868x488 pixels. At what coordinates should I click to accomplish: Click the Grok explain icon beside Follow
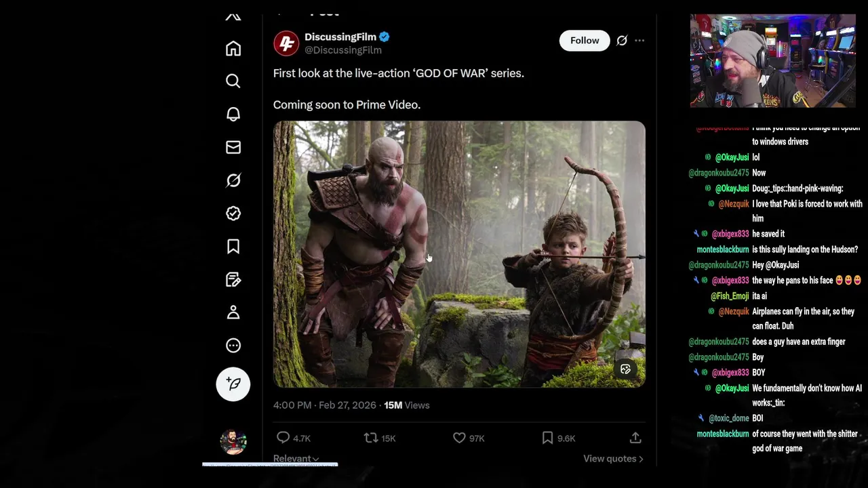coord(622,41)
